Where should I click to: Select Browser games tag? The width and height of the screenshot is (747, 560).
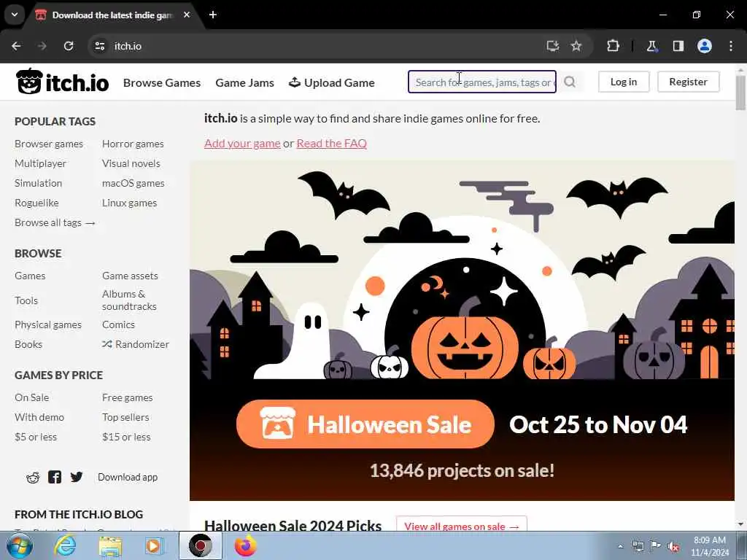pos(49,144)
